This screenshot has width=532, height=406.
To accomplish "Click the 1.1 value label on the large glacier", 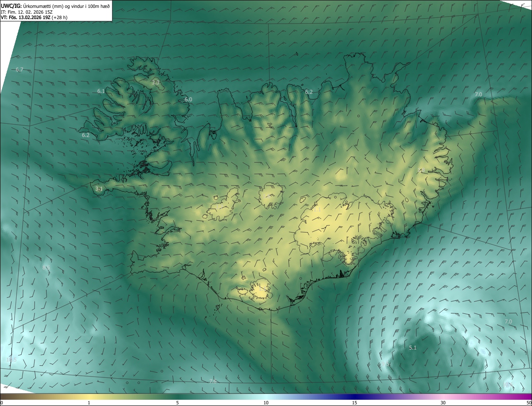I will coord(317,210).
